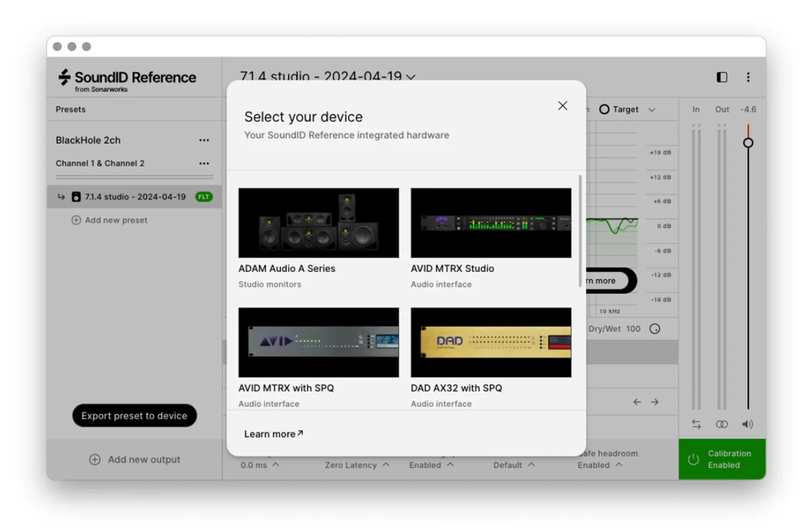The width and height of the screenshot is (811, 532).
Task: Select Channel 1 & Channel 2 entry
Action: 100,163
